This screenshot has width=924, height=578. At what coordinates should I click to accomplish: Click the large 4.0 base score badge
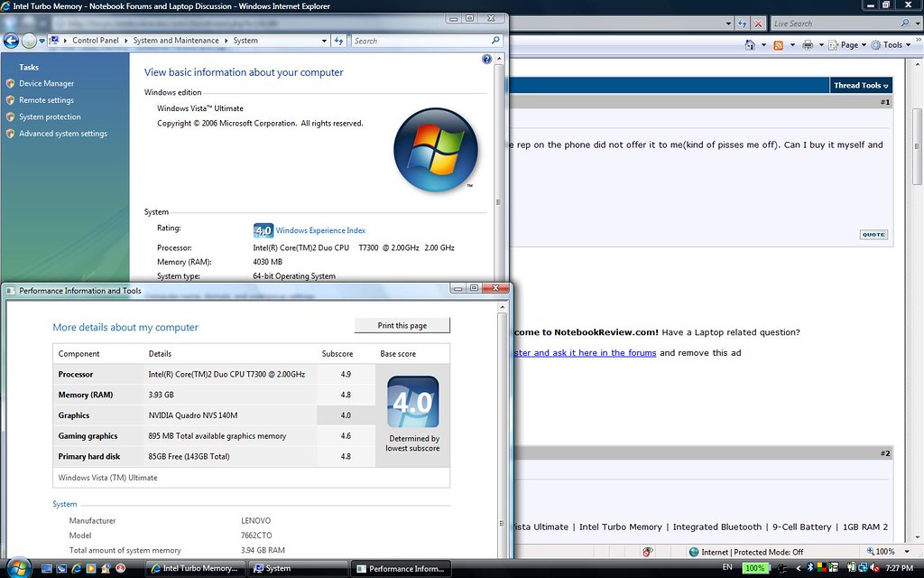(412, 402)
